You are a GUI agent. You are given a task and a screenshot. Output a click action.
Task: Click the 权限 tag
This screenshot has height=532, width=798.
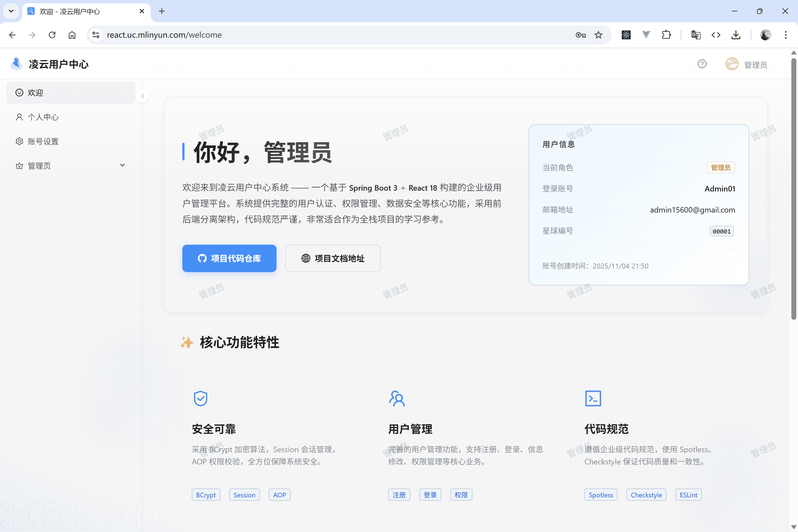461,495
